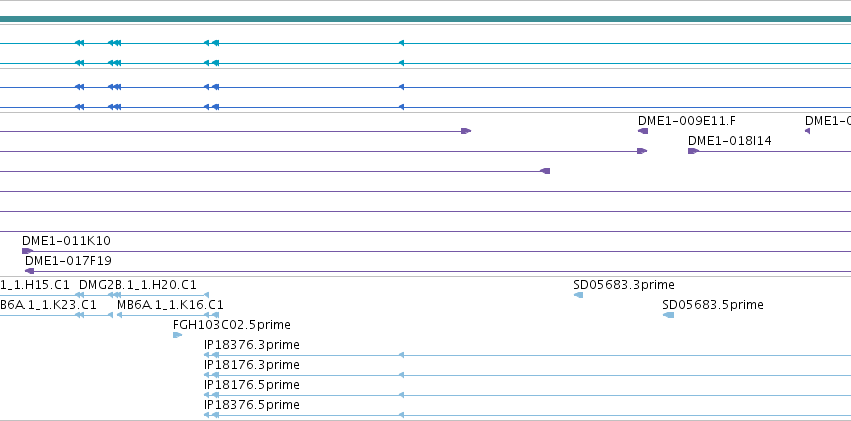851x421 pixels.
Task: Select the IP18376.3prime label
Action: [x=252, y=345]
